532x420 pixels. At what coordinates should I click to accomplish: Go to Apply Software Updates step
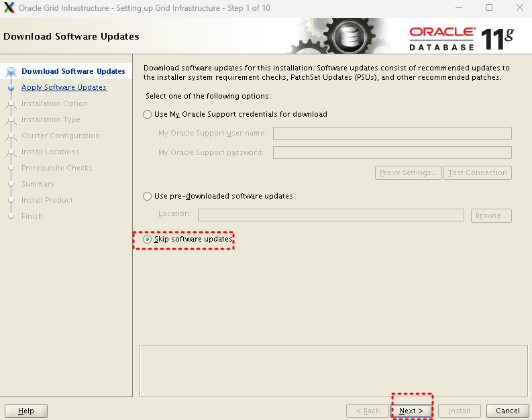click(64, 87)
